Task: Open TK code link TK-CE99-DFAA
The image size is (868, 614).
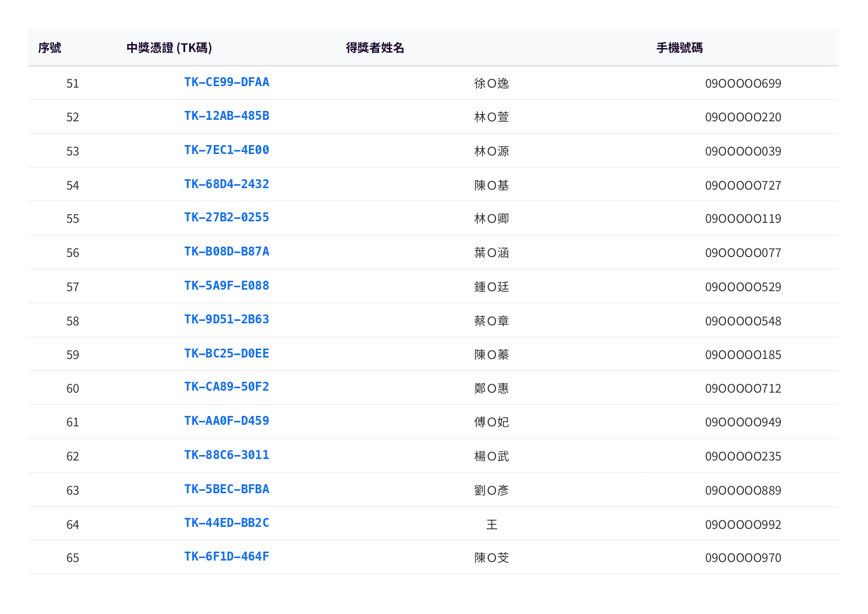Action: [227, 82]
